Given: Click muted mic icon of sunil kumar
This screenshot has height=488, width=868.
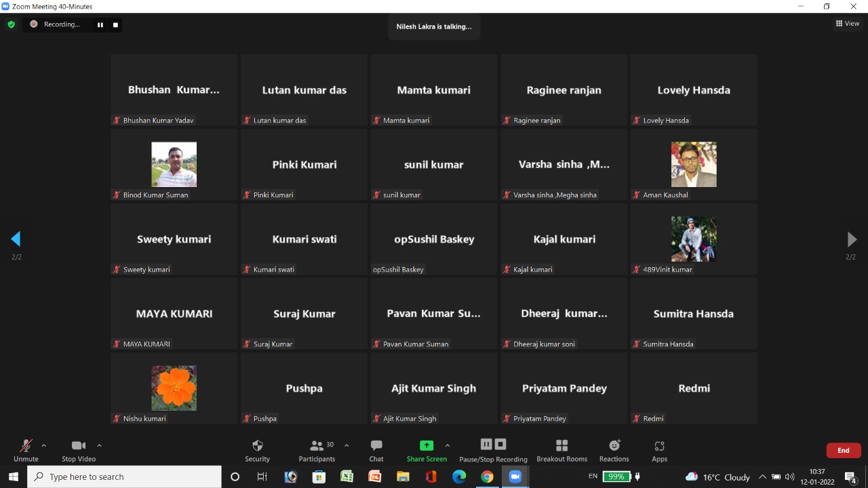Looking at the screenshot, I should tap(377, 195).
